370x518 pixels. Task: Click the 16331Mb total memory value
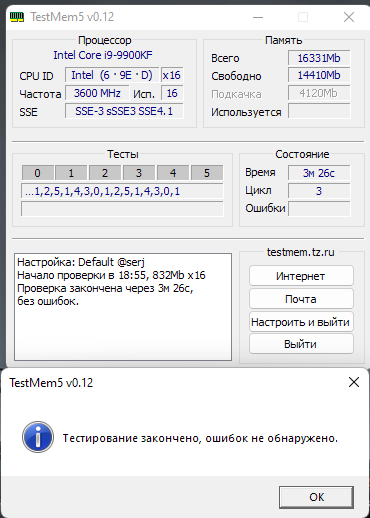tap(319, 58)
